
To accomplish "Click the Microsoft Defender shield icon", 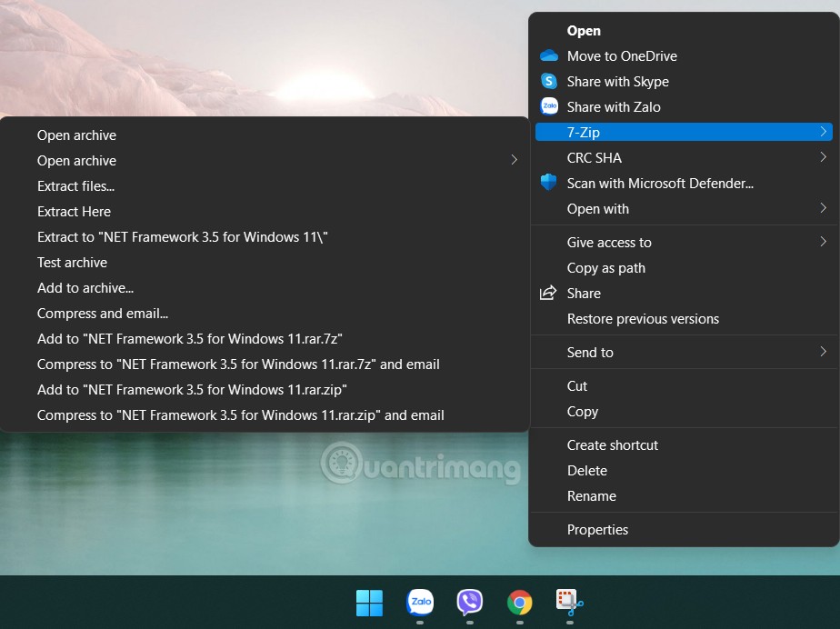I will coord(548,183).
